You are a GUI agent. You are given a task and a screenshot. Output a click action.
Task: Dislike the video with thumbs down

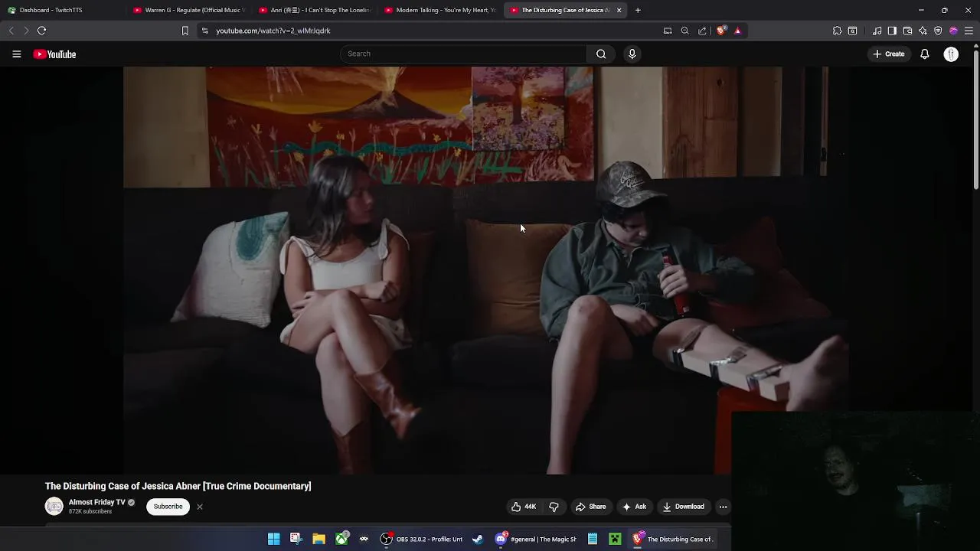pyautogui.click(x=554, y=507)
